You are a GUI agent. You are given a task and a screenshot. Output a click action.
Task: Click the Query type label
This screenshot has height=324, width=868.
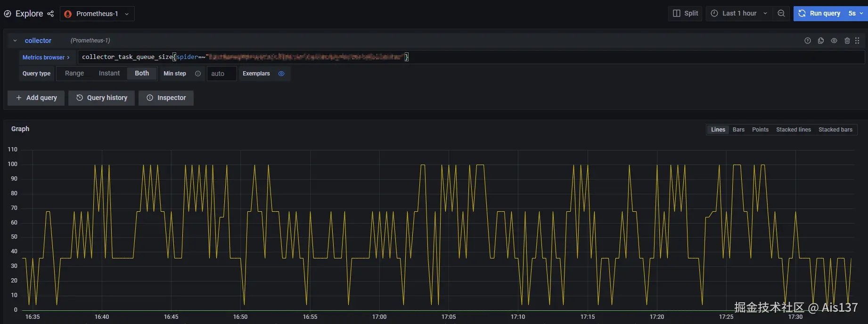36,74
